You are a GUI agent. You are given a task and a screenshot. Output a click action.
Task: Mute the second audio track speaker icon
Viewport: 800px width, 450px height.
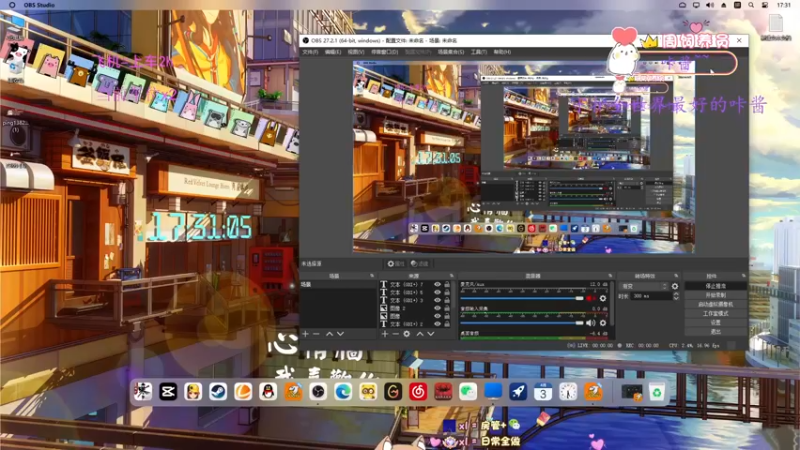[x=591, y=323]
